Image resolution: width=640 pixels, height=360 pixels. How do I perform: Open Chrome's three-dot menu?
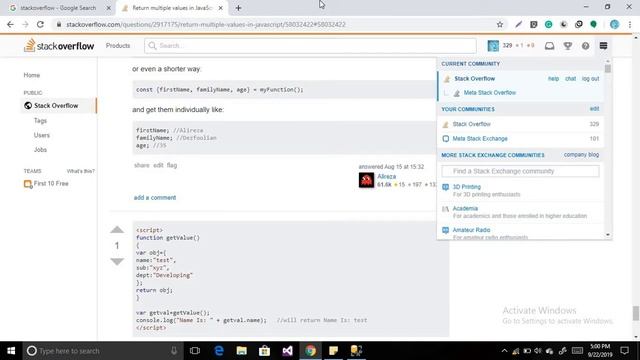click(630, 24)
